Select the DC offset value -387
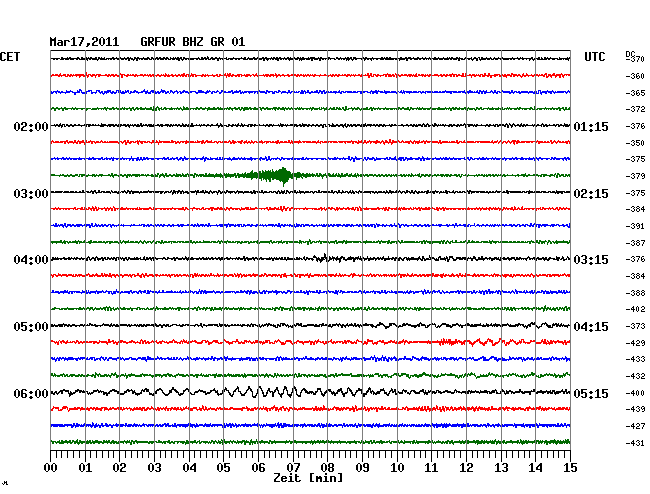 (x=635, y=243)
